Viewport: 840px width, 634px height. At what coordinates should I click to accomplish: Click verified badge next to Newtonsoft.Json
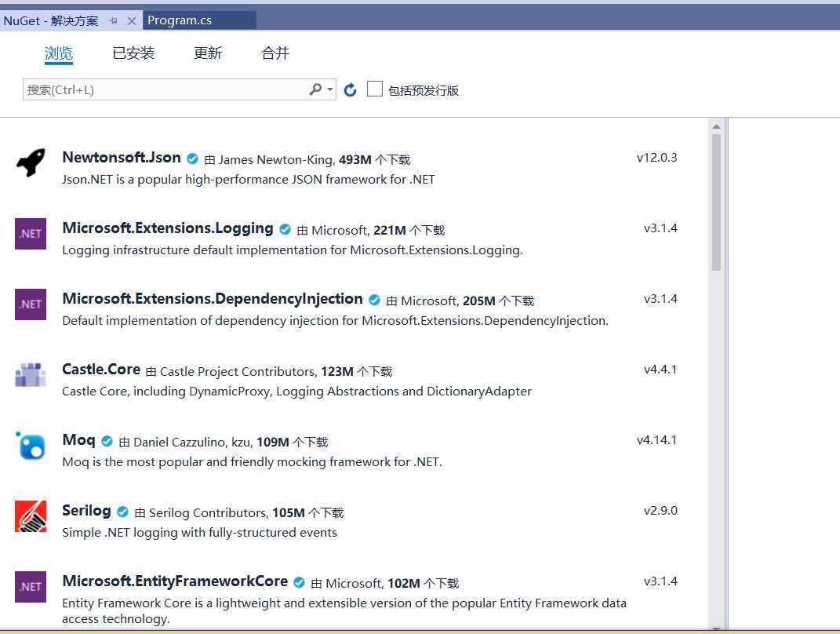point(192,158)
